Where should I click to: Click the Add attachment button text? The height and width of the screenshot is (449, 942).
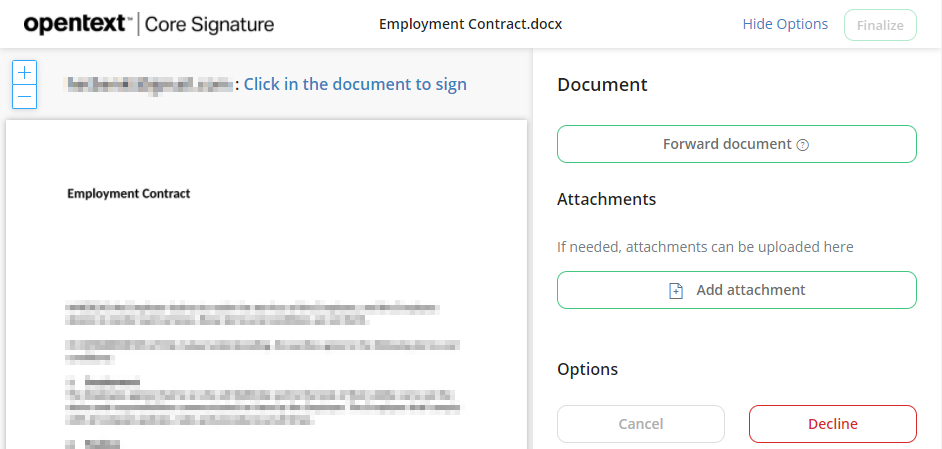750,290
